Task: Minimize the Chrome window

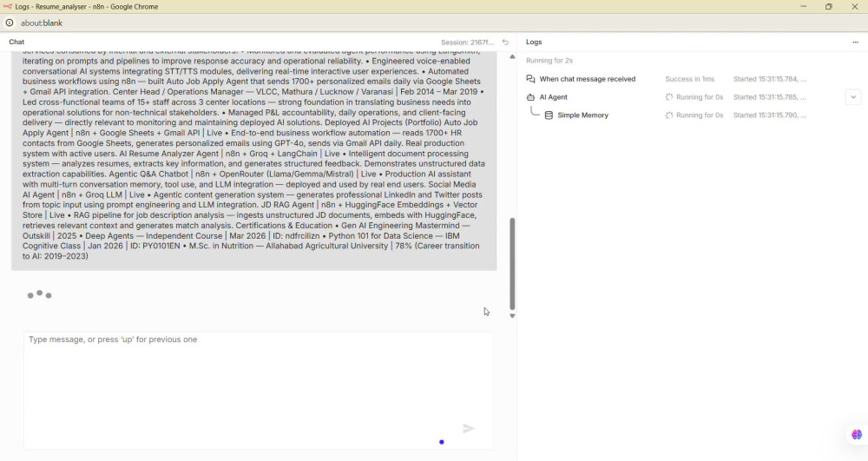Action: (x=803, y=7)
